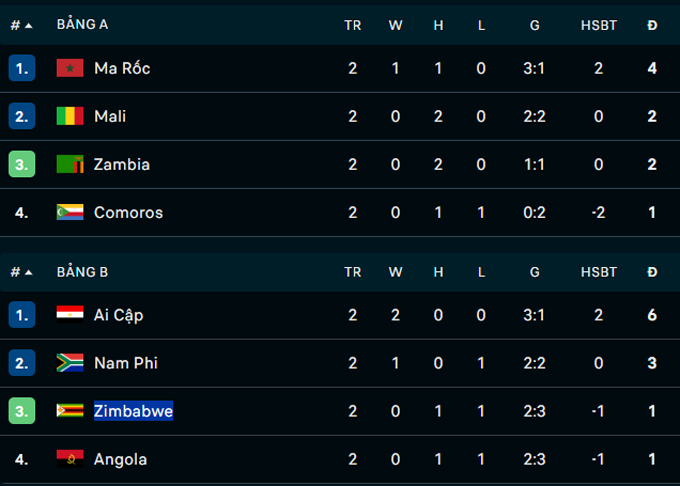Click the South Africa flag icon
Viewport: 680px width, 486px height.
70,363
